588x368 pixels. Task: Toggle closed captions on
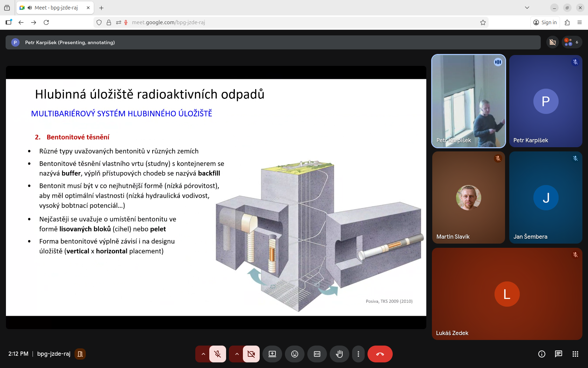point(317,354)
